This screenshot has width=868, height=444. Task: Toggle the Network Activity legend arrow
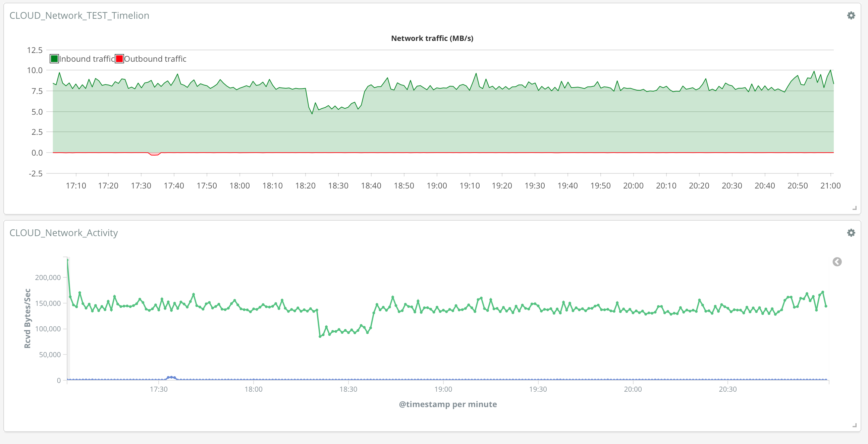[x=837, y=262]
